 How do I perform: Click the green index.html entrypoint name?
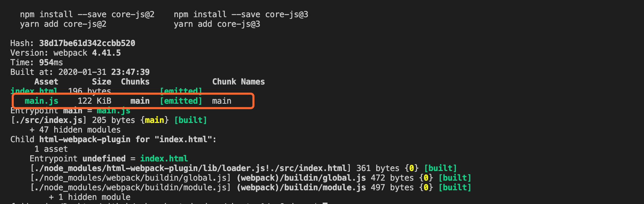click(x=164, y=159)
